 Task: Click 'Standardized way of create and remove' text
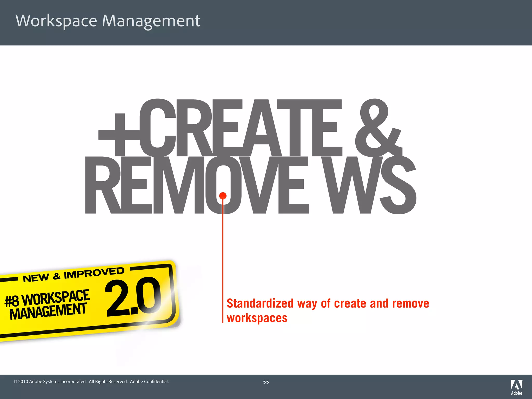(328, 304)
